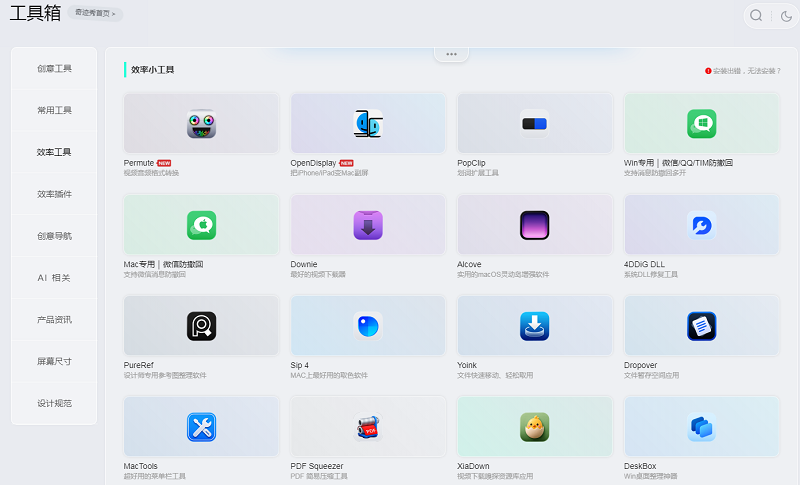Click the black PureRef icon

click(202, 326)
